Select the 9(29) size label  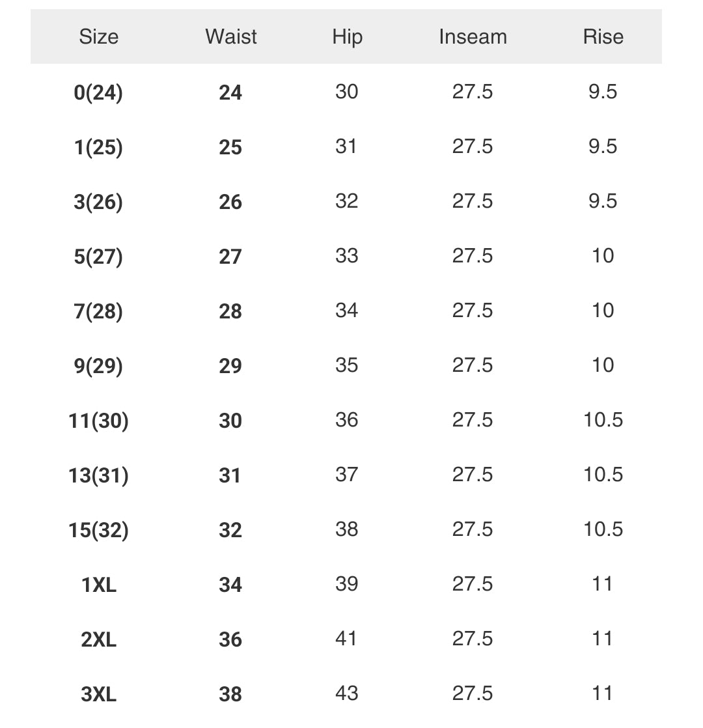pyautogui.click(x=98, y=366)
